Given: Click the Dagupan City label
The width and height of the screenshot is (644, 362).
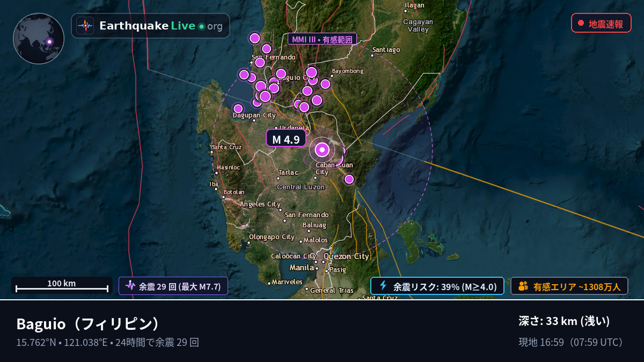Looking at the screenshot, I should [254, 115].
